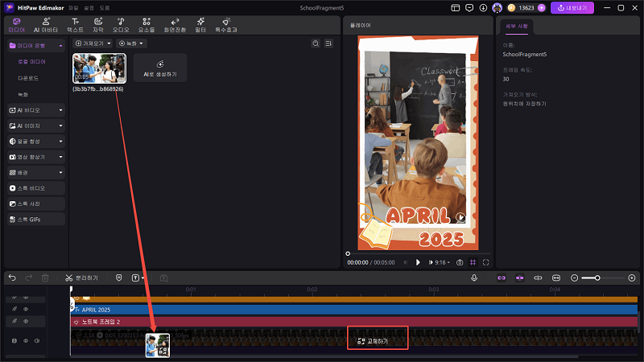644x362 pixels.
Task: Click the 분리하기 split scissors button
Action: (81, 278)
